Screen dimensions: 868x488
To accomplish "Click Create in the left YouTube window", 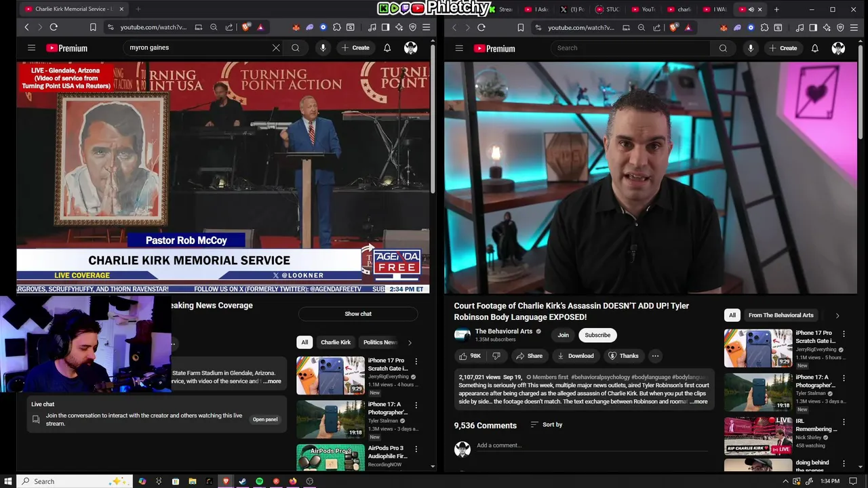I will 355,48.
